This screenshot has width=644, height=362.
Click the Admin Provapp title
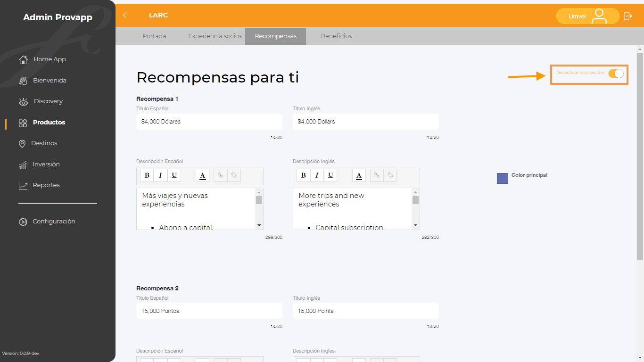(58, 17)
